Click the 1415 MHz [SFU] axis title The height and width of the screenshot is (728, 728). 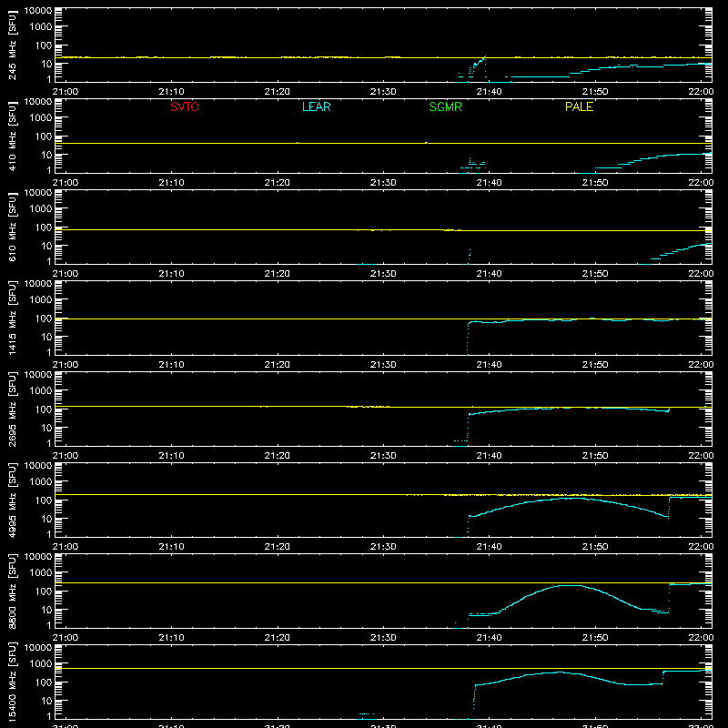(x=13, y=318)
